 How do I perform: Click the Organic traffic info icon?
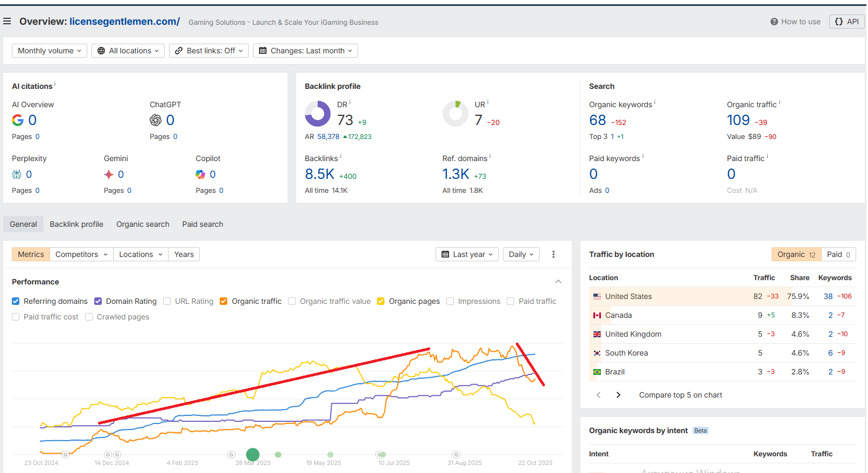pos(779,102)
